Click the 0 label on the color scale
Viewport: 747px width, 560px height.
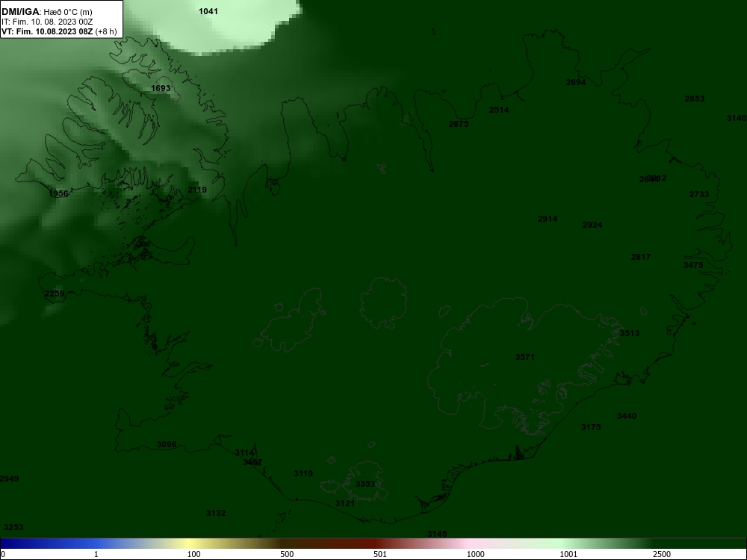3,554
